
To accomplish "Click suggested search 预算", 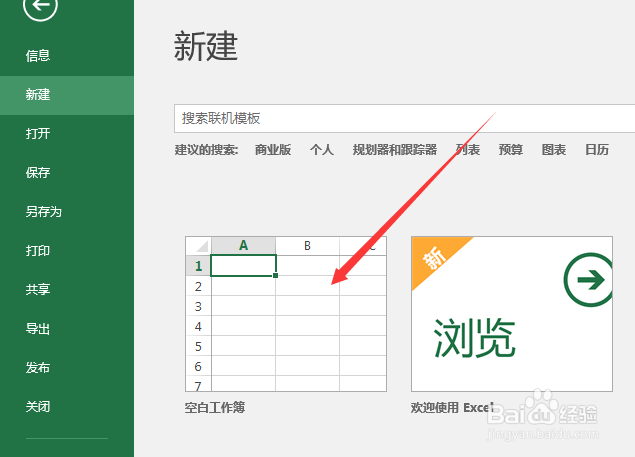I will pyautogui.click(x=511, y=150).
